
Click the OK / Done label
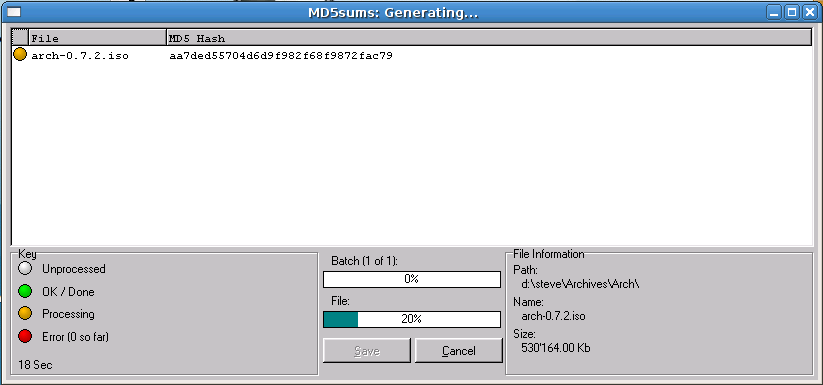coord(68,291)
